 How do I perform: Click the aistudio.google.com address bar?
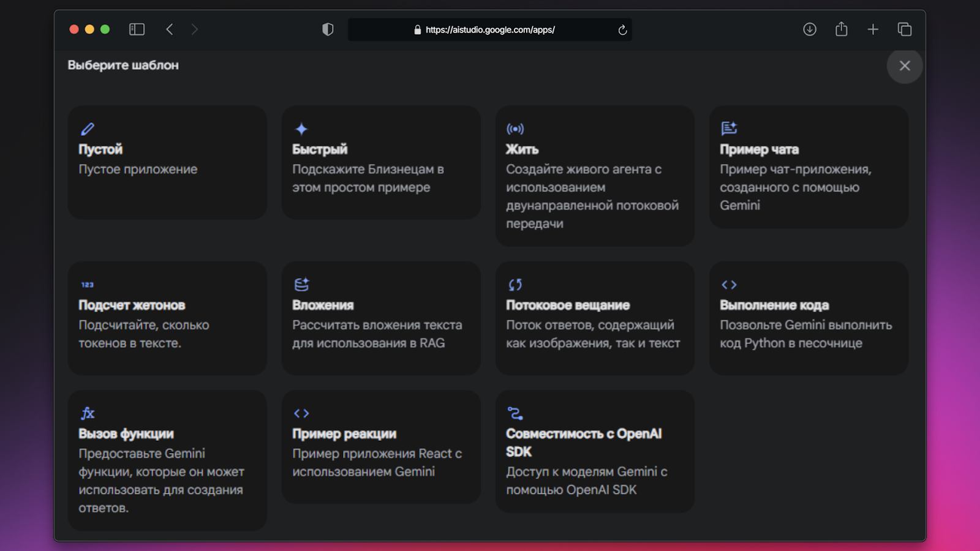coord(490,29)
